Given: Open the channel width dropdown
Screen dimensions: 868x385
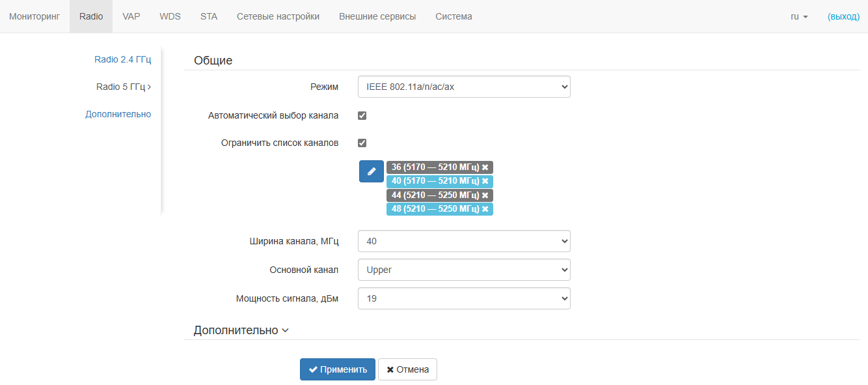Looking at the screenshot, I should (464, 241).
